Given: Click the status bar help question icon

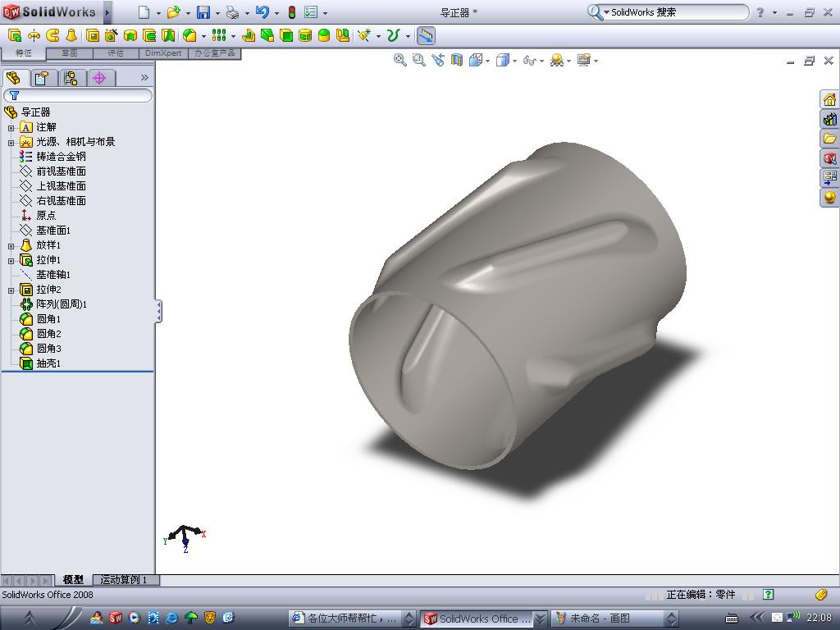Looking at the screenshot, I should point(768,594).
